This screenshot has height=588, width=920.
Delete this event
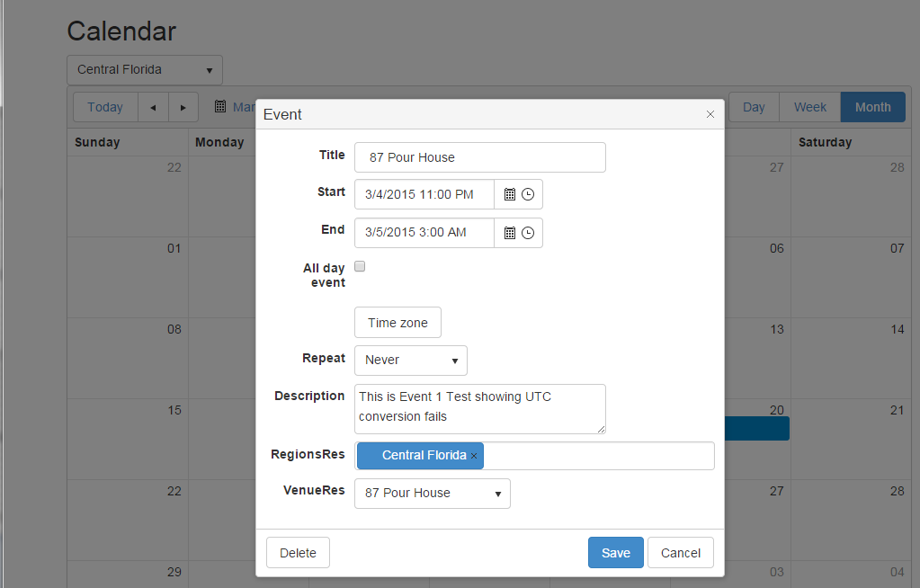[298, 553]
